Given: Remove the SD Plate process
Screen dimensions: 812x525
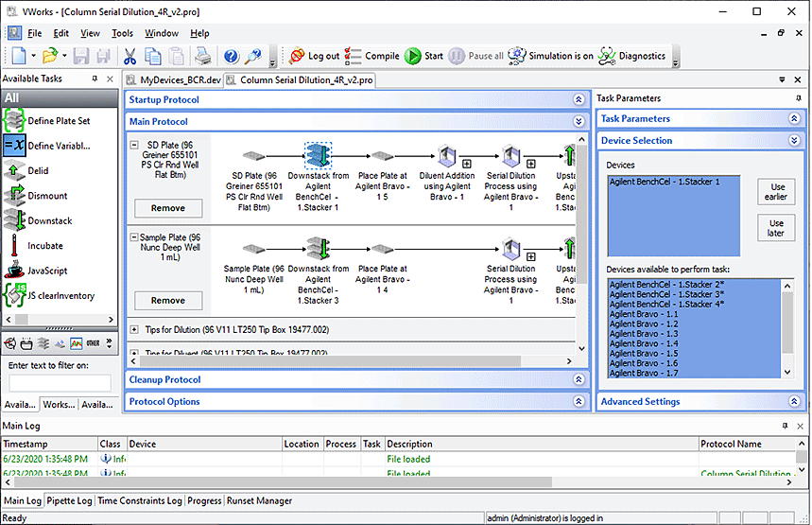Looking at the screenshot, I should (168, 208).
